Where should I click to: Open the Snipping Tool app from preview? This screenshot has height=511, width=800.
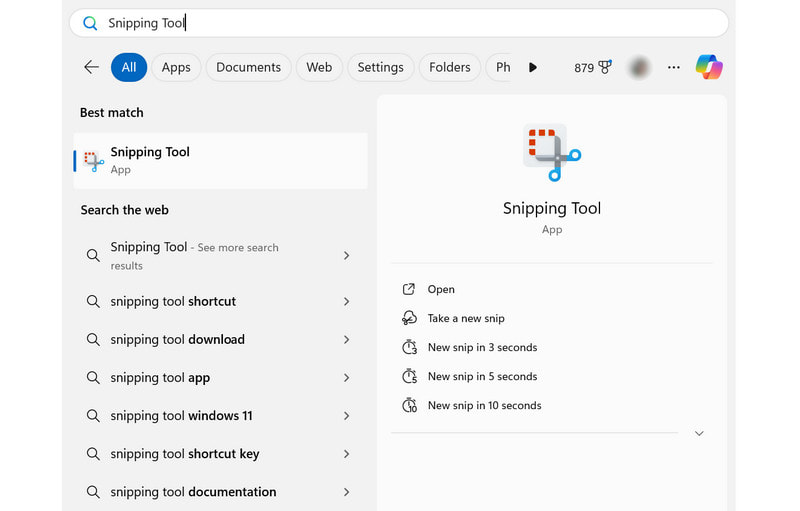tap(441, 289)
